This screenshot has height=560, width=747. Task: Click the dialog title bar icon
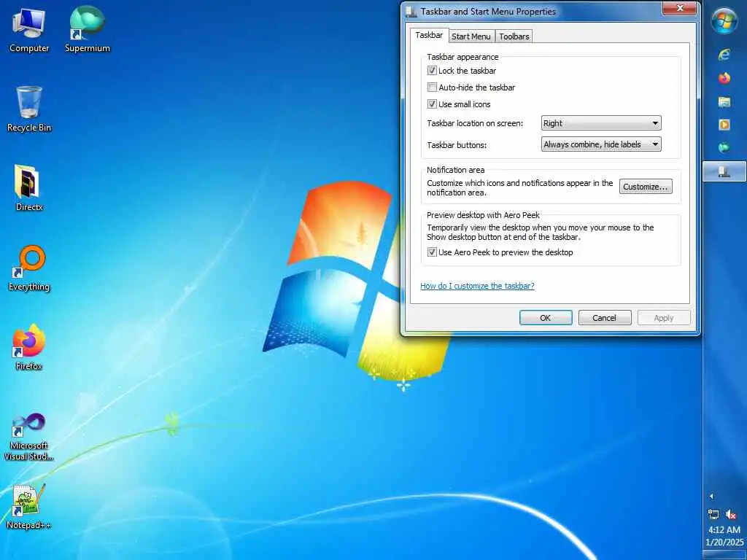(411, 12)
